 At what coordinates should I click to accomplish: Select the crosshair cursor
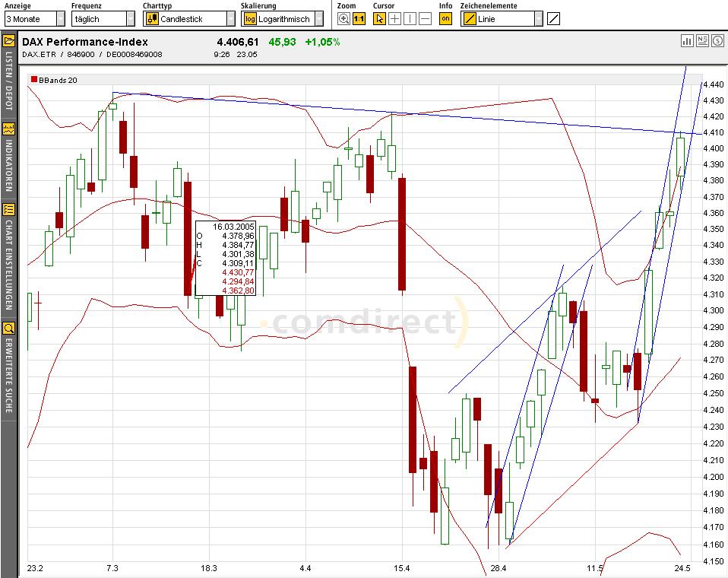[x=394, y=19]
